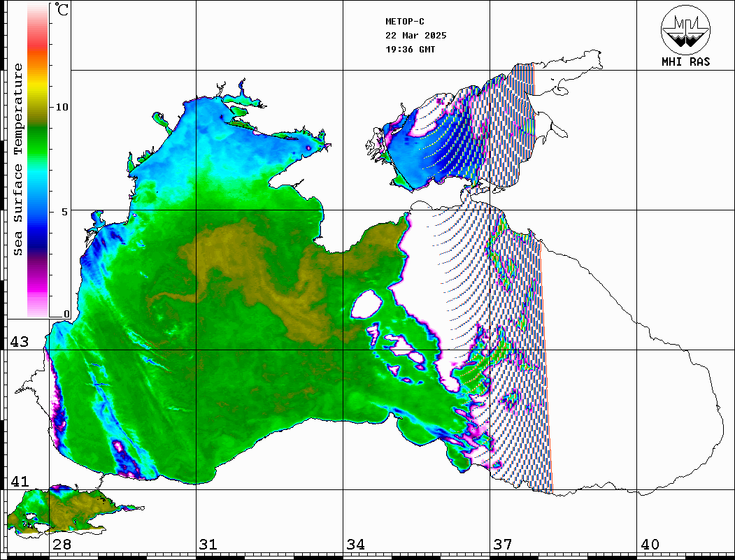Select the "MHI RAS" caption text
The width and height of the screenshot is (735, 560).
(685, 62)
